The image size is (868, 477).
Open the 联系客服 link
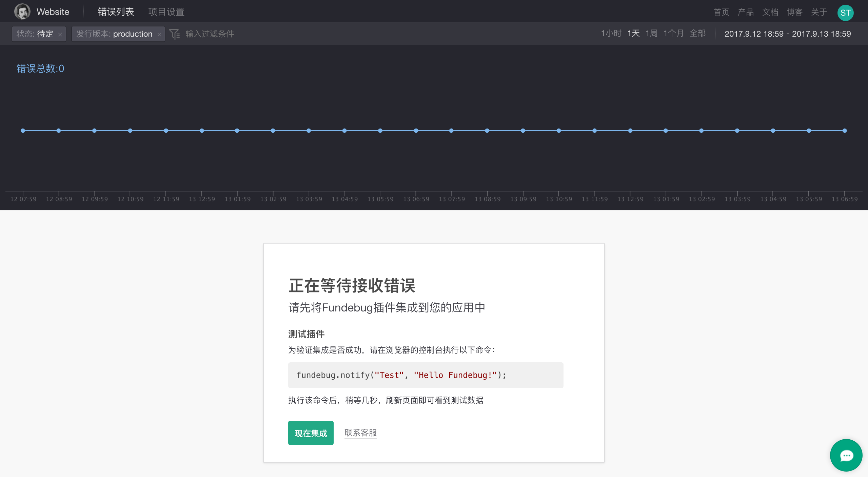pyautogui.click(x=361, y=433)
